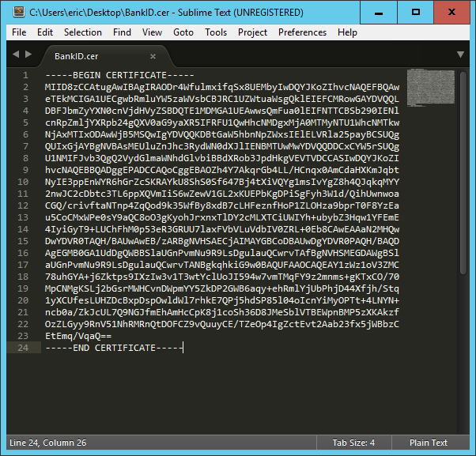Image resolution: width=476 pixels, height=456 pixels.
Task: Click line number 1 in the gutter
Action: pyautogui.click(x=26, y=74)
